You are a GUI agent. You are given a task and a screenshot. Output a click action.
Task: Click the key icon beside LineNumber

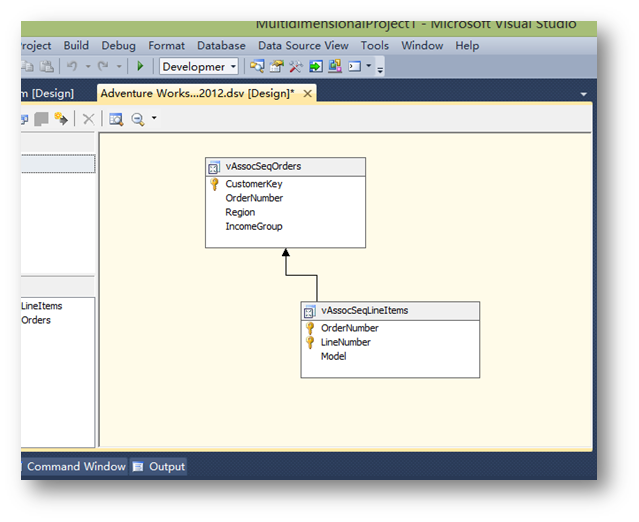(x=310, y=342)
